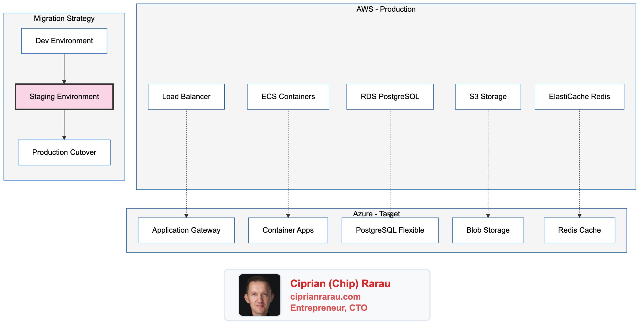Screen dimensions: 644x332
Task: Click the AWS - Production group title
Action: point(386,9)
